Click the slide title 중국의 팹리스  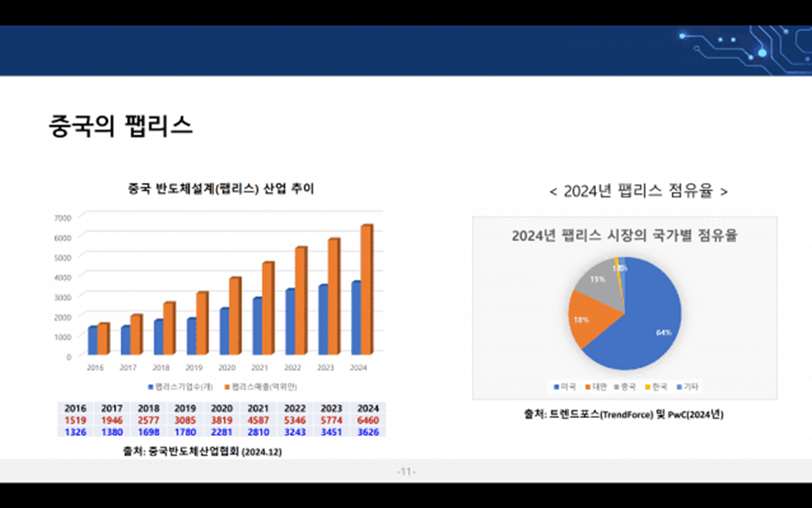tap(121, 125)
